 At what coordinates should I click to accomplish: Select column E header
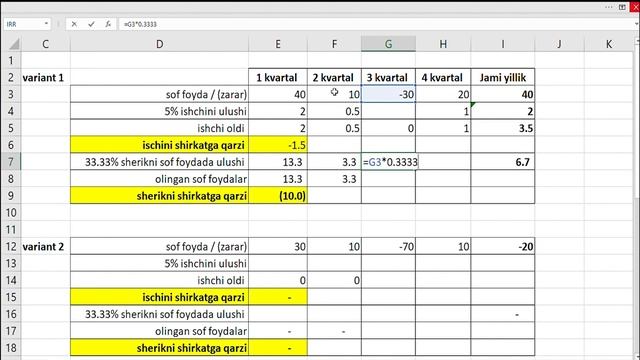(278, 44)
